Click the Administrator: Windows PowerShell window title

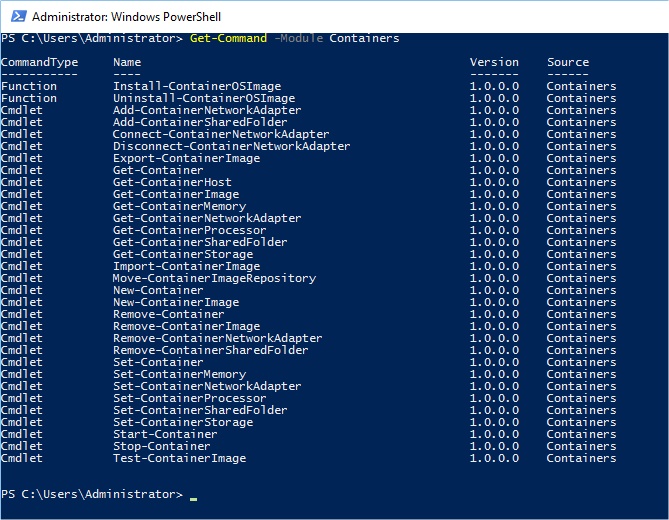[x=126, y=17]
